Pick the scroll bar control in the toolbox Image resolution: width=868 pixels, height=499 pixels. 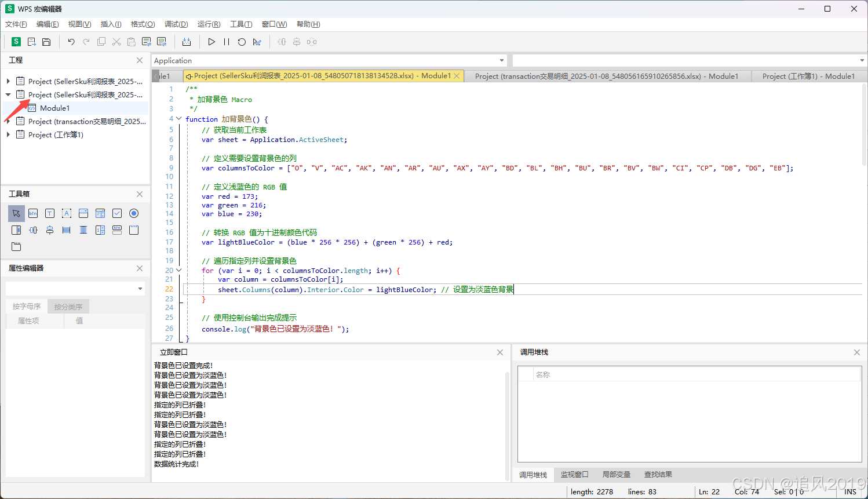click(16, 230)
